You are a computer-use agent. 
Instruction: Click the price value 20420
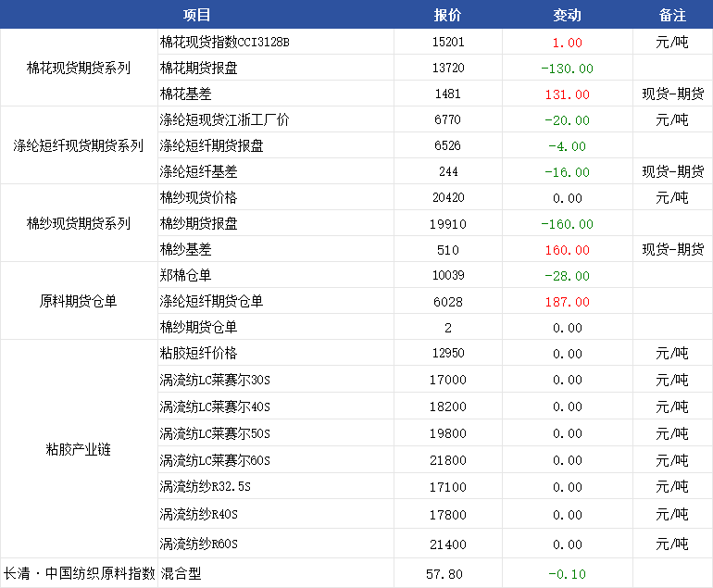point(448,198)
